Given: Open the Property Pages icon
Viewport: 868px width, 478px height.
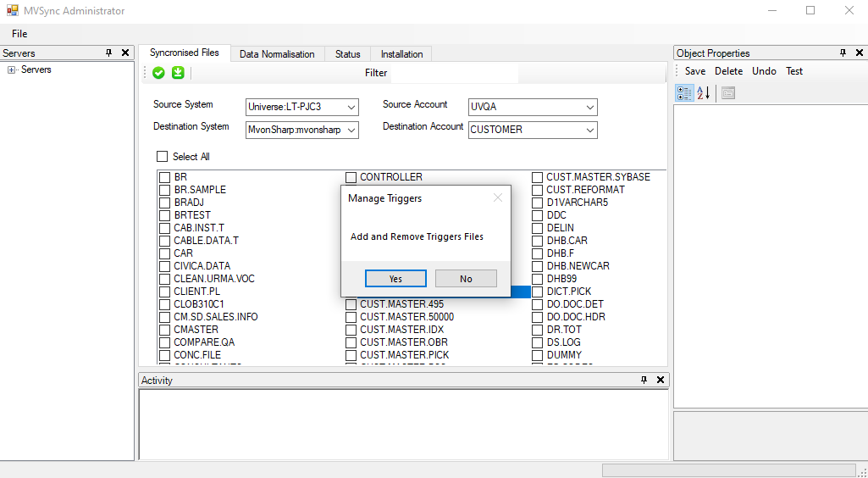Looking at the screenshot, I should coord(728,93).
